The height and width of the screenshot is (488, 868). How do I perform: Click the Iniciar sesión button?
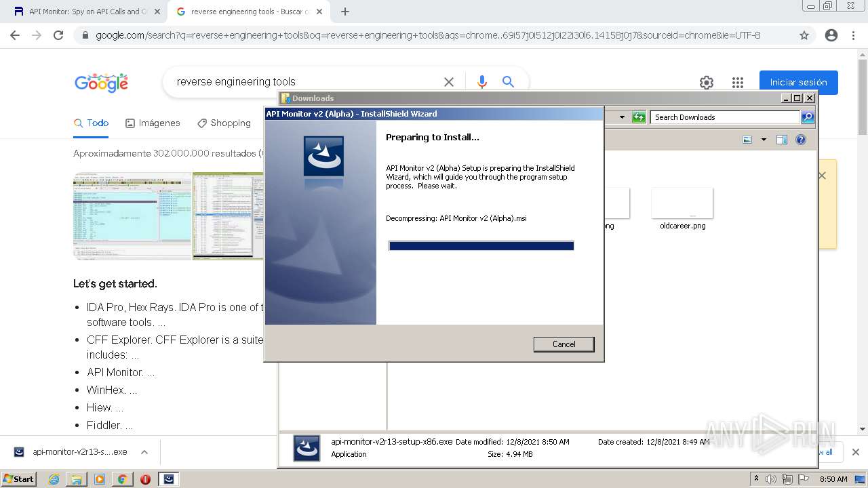798,83
